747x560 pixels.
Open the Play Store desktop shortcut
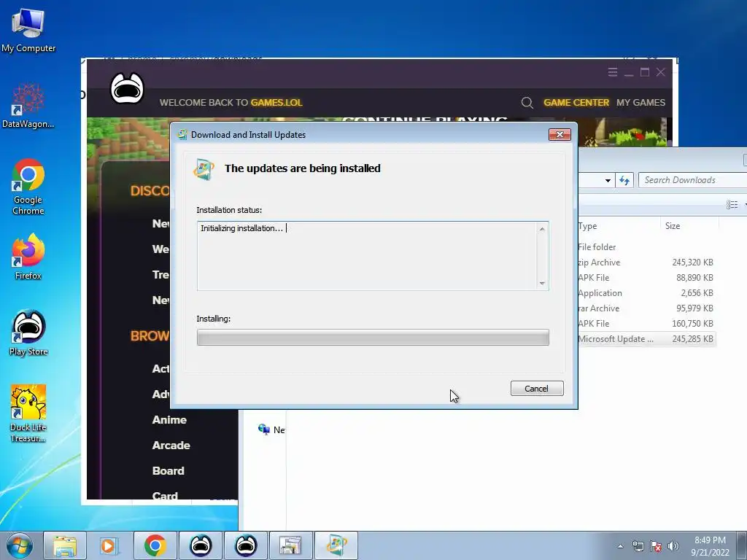pyautogui.click(x=28, y=332)
